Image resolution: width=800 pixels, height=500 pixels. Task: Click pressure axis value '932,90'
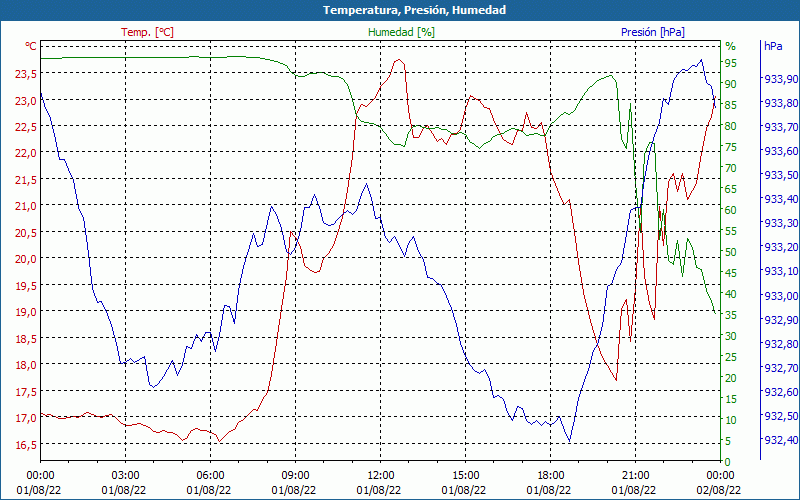pyautogui.click(x=781, y=319)
